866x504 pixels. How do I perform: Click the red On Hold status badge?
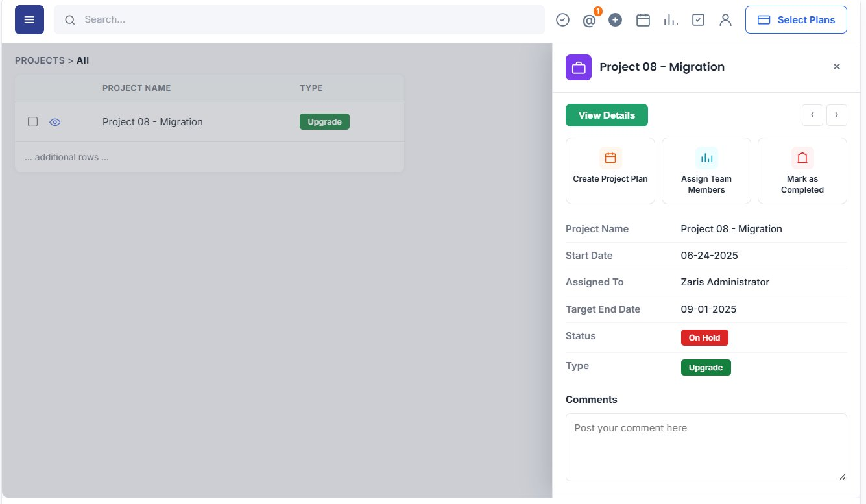click(704, 337)
